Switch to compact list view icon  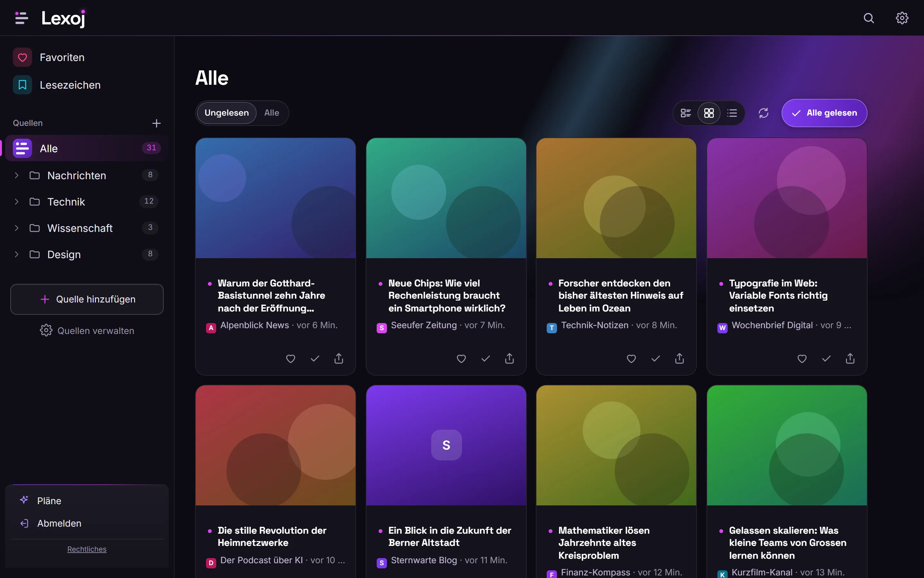pos(732,113)
